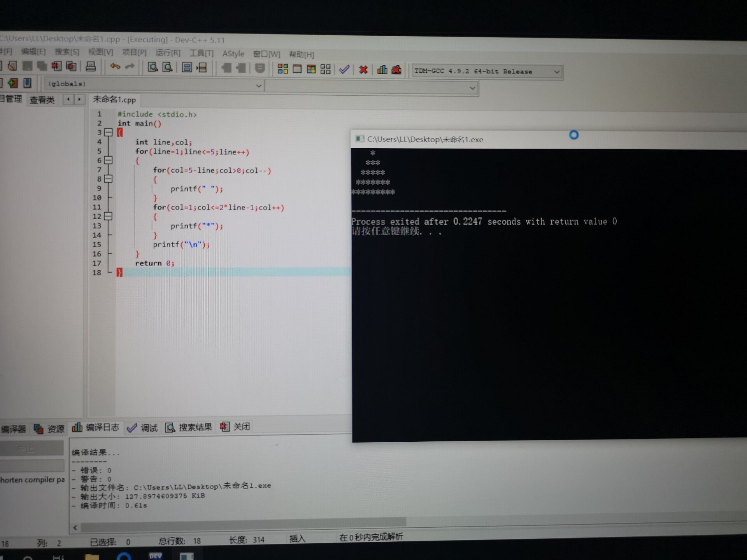Expand the (globals) scope dropdown
Screen dimensions: 747x560
click(258, 86)
